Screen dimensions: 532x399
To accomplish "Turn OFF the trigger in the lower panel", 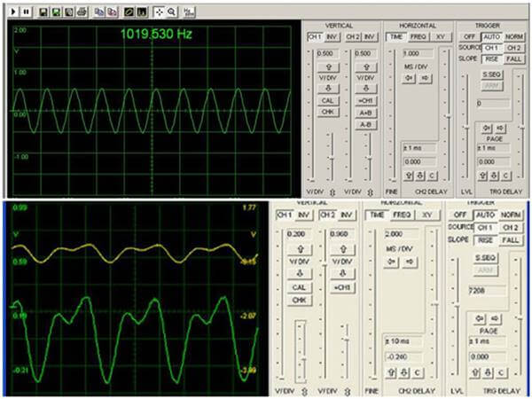I will point(459,215).
